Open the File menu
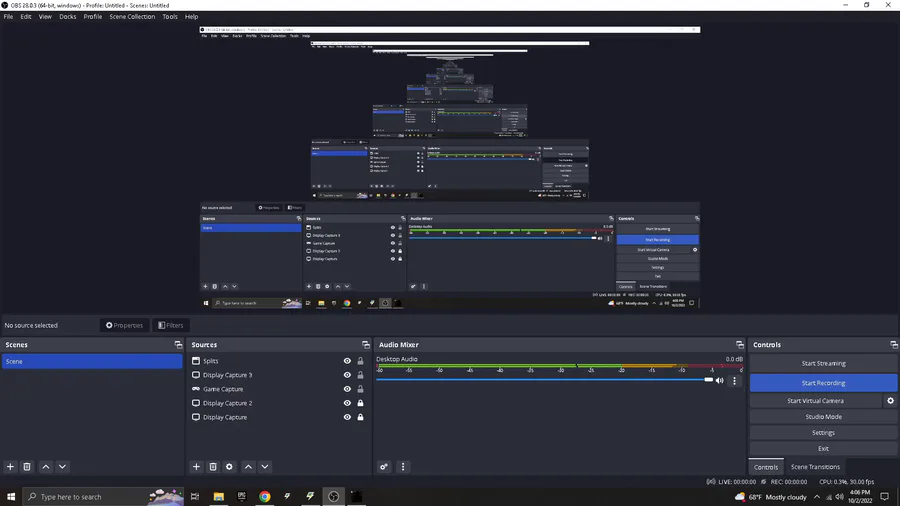 [x=8, y=17]
